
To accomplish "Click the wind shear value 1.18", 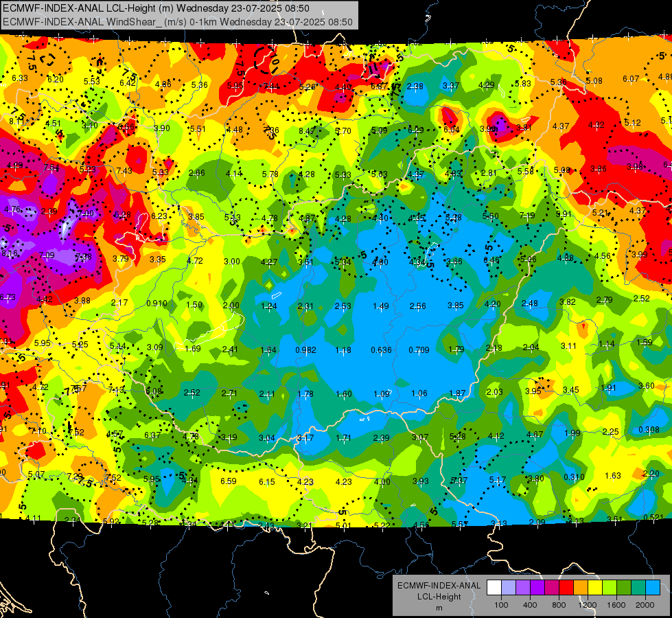I will click(343, 350).
